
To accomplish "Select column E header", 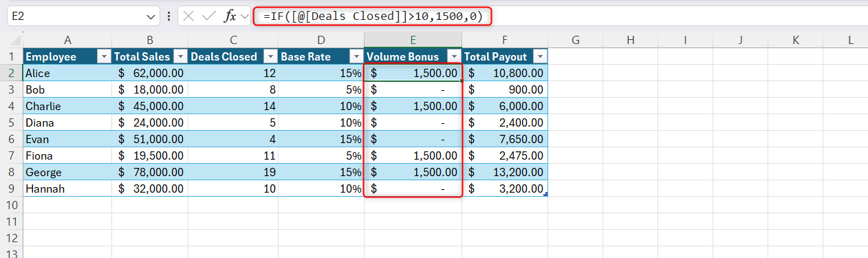I will tap(413, 41).
